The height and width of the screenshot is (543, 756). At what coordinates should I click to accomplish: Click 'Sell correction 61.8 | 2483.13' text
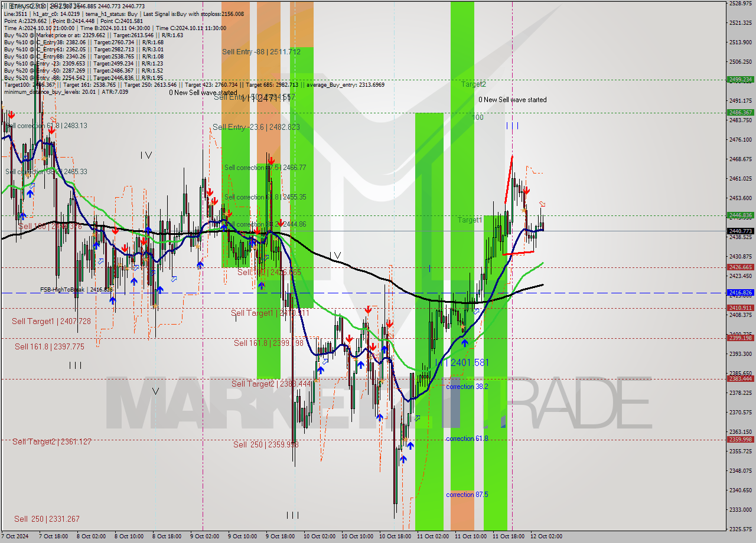tap(45, 126)
